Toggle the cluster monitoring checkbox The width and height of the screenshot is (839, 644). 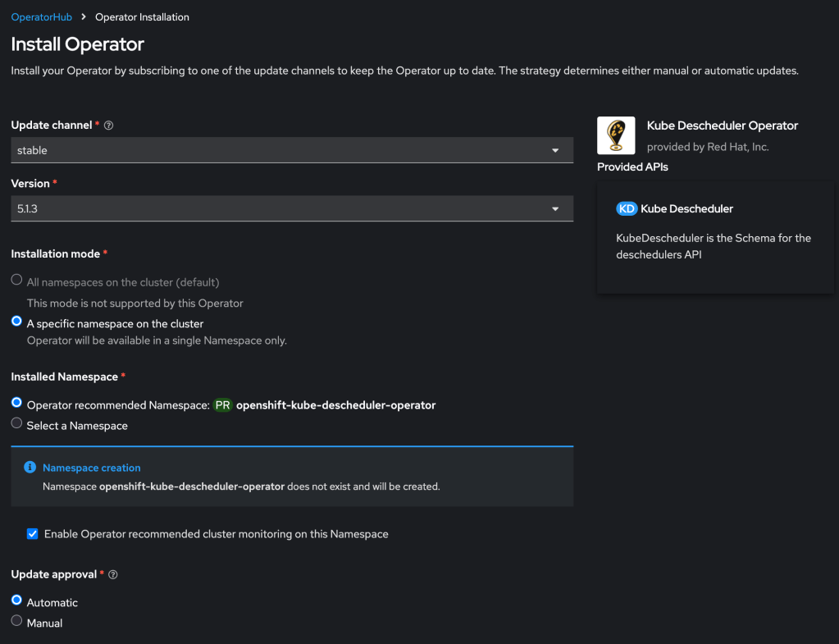pos(33,534)
